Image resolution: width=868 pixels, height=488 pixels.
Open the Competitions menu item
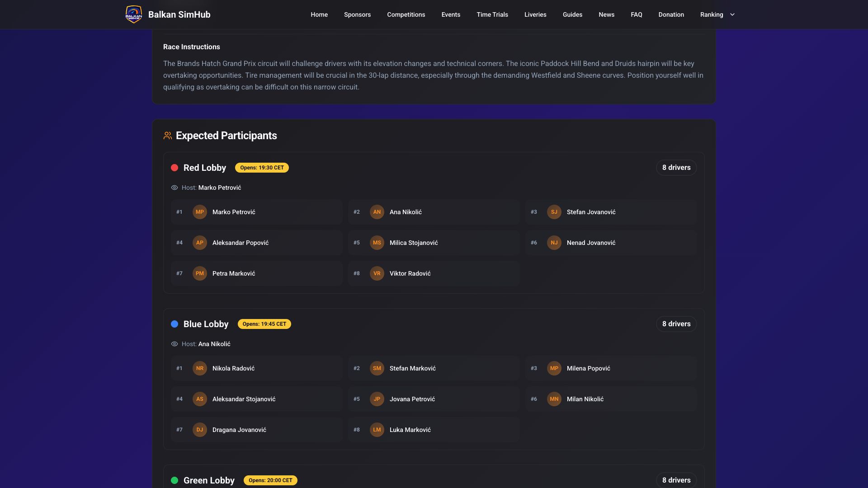point(406,14)
